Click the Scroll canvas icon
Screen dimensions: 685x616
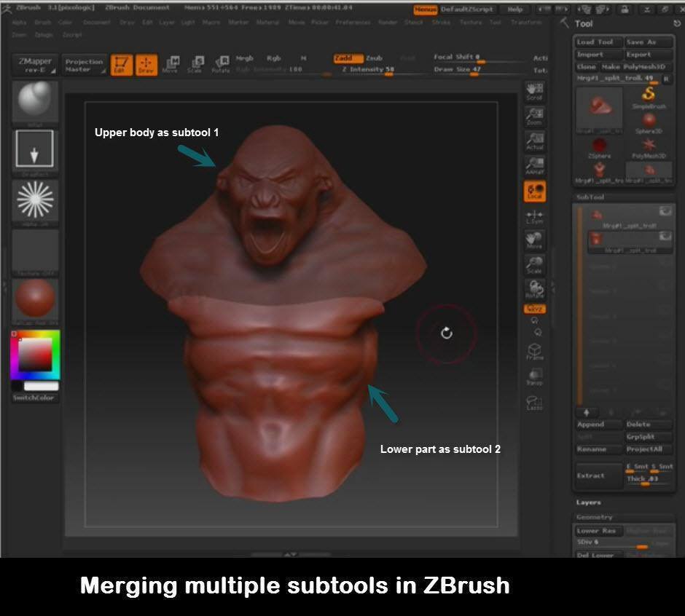point(535,92)
